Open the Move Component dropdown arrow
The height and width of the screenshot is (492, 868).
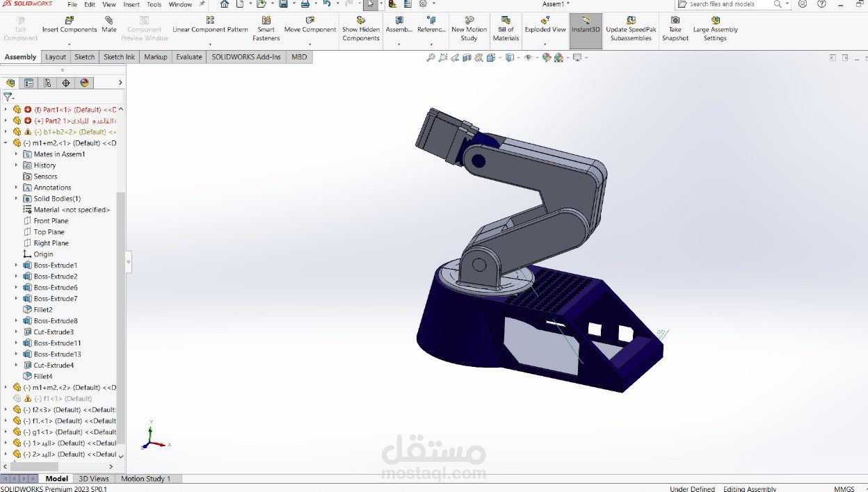tap(310, 44)
